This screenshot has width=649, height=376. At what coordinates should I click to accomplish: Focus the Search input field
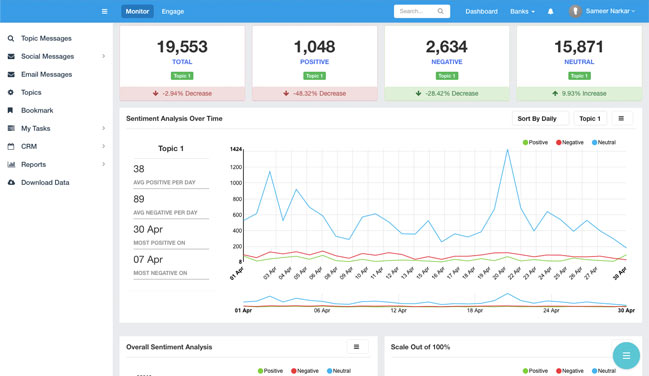tap(415, 11)
